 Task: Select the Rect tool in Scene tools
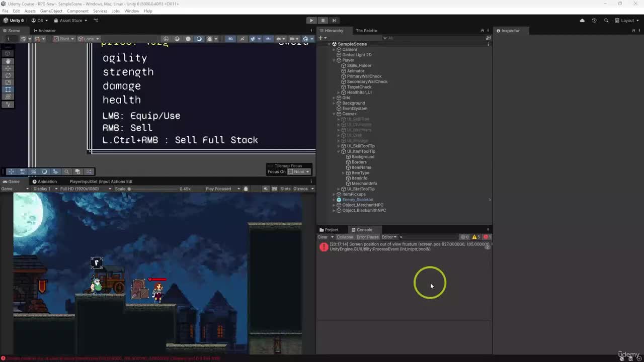click(8, 89)
